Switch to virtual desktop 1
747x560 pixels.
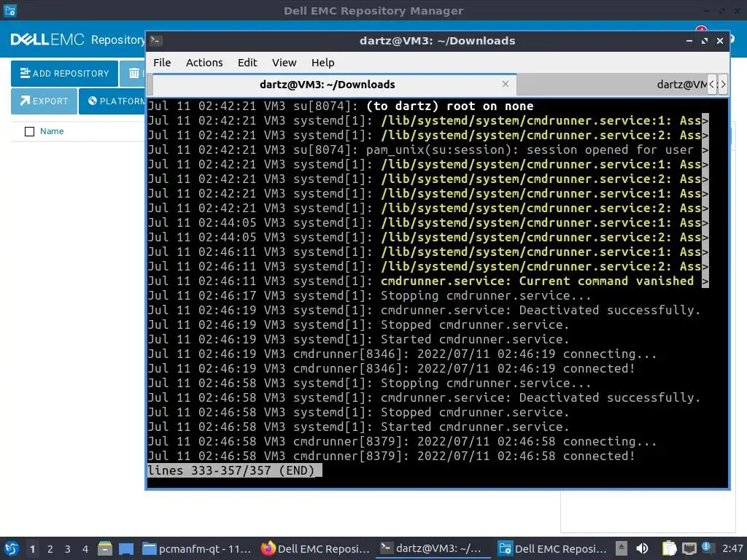coord(32,549)
